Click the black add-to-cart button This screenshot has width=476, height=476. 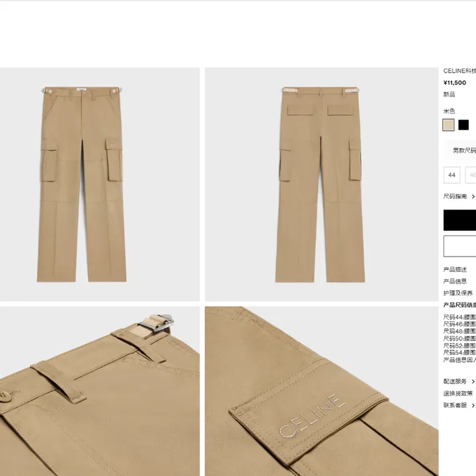tap(459, 220)
